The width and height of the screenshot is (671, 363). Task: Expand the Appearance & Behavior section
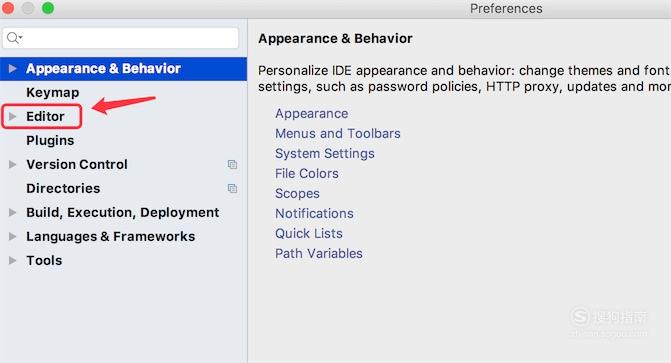point(12,68)
